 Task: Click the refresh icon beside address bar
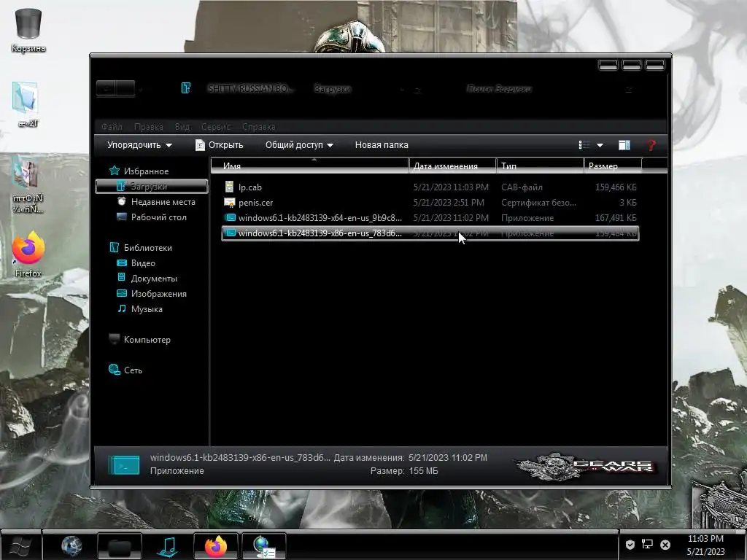417,89
